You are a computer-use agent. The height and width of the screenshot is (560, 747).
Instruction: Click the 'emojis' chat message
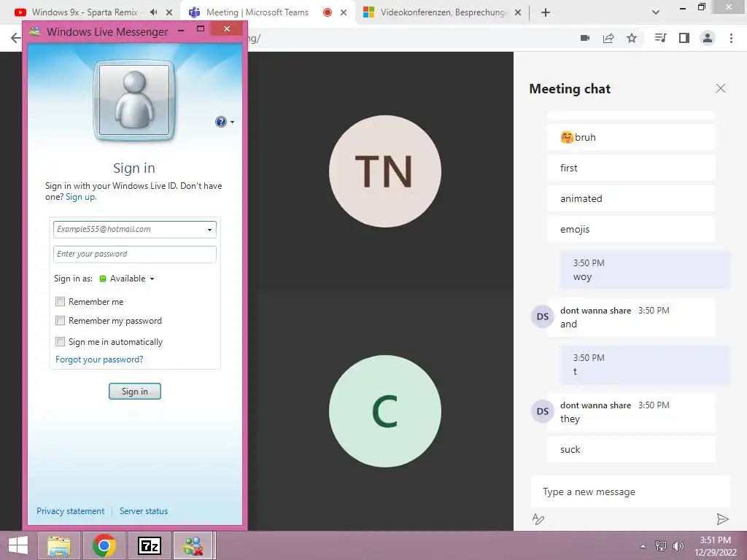pos(631,229)
